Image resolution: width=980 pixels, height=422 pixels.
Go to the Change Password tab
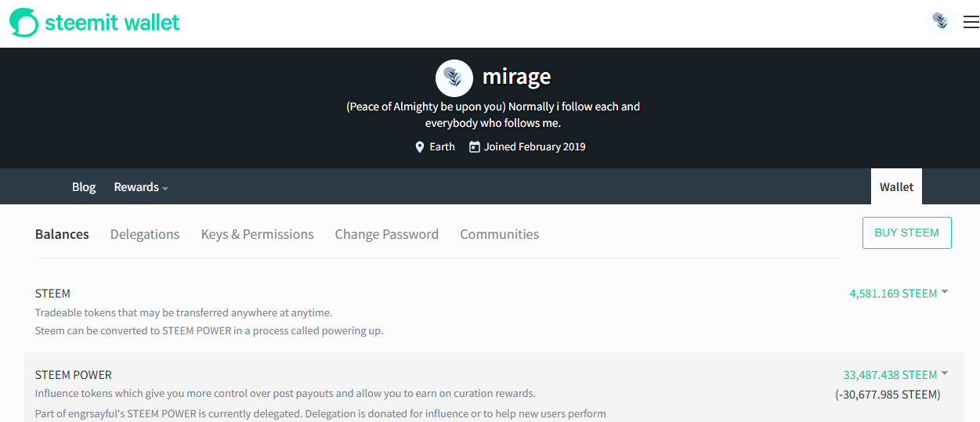click(x=386, y=234)
